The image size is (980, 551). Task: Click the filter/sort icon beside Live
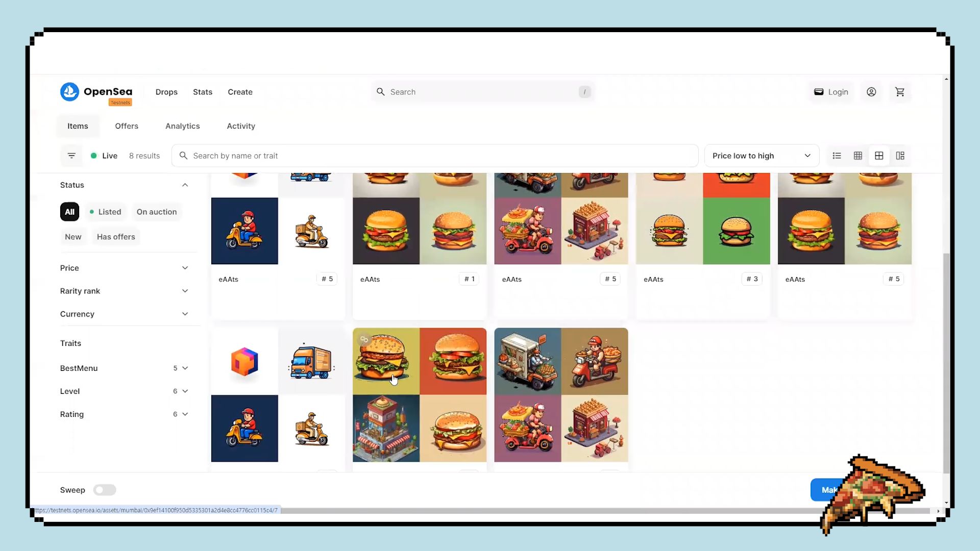tap(71, 156)
